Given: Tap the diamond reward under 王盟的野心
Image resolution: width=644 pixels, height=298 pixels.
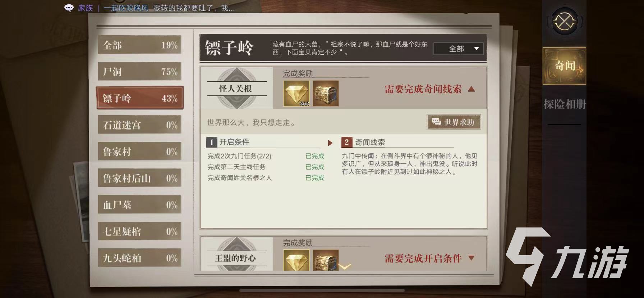Looking at the screenshot, I should click(x=296, y=260).
